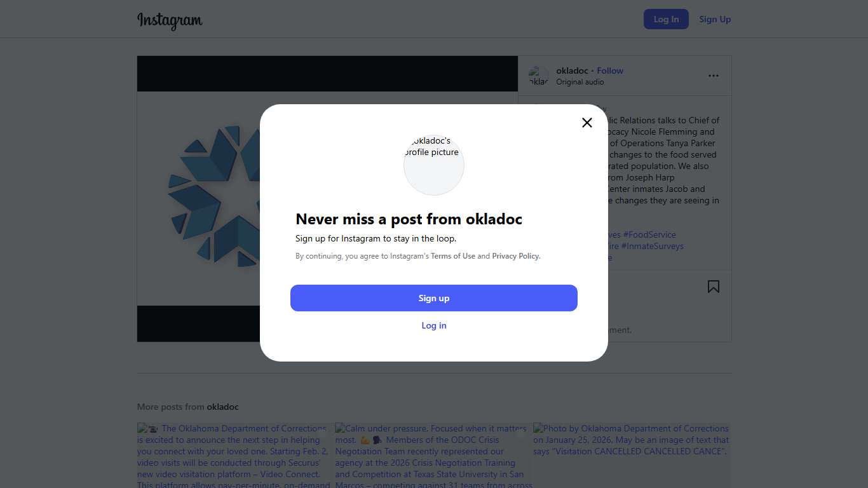Save post with the bookmark icon

[x=714, y=287]
